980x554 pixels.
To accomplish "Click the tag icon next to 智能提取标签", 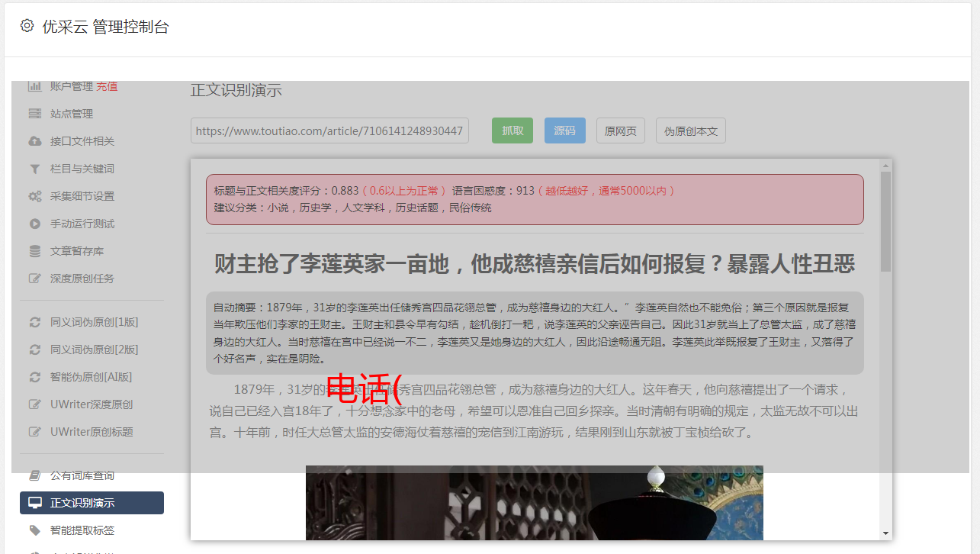I will (x=35, y=530).
